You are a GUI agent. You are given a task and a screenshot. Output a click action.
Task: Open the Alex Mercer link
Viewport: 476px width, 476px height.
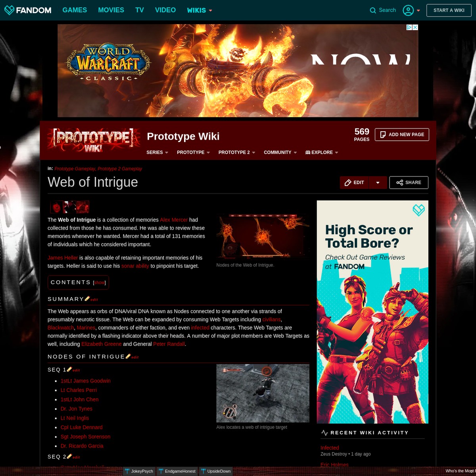pyautogui.click(x=174, y=220)
